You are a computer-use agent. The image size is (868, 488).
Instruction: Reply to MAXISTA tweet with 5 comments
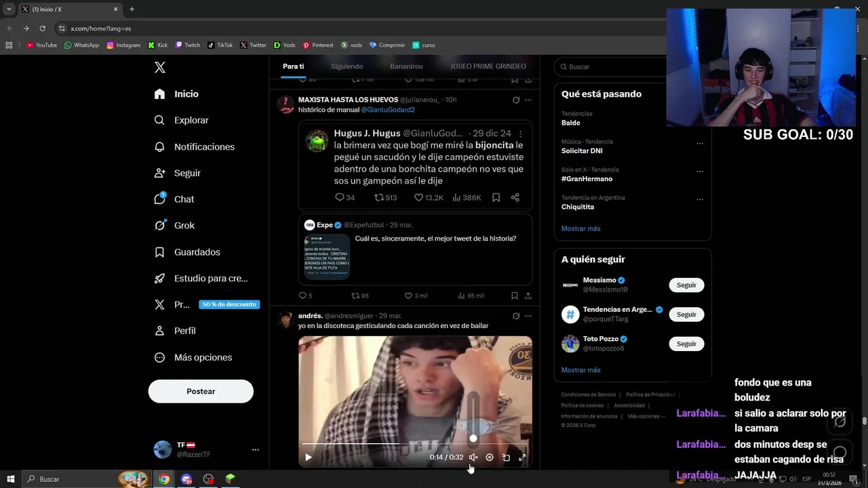click(x=305, y=296)
